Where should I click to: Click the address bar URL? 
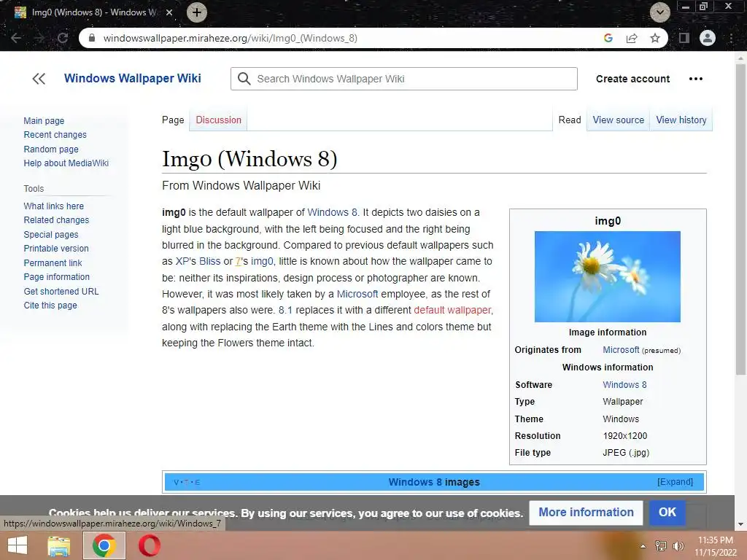tap(230, 38)
